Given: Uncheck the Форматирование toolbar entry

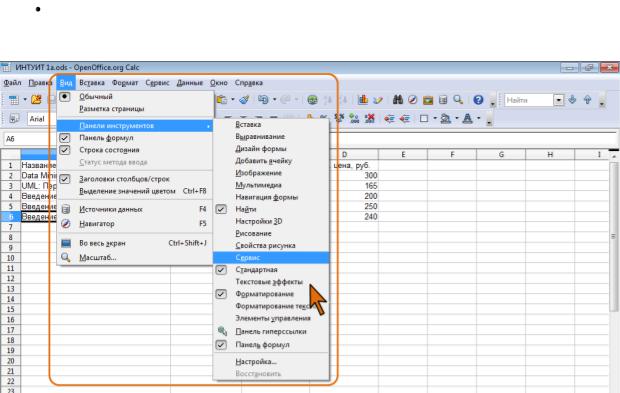Looking at the screenshot, I should tap(221, 294).
